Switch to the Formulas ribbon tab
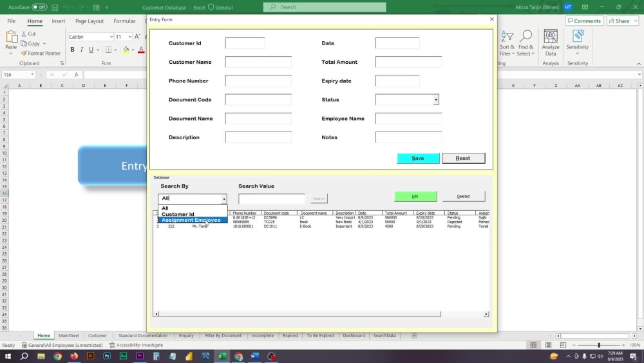 [x=124, y=21]
